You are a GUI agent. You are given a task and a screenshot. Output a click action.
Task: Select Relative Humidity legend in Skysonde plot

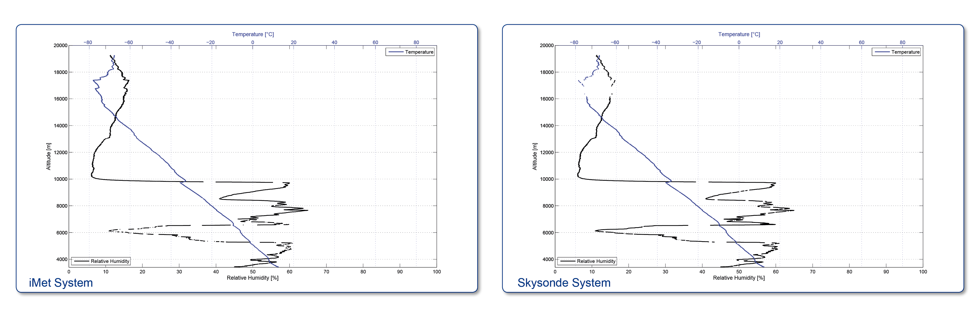click(587, 261)
